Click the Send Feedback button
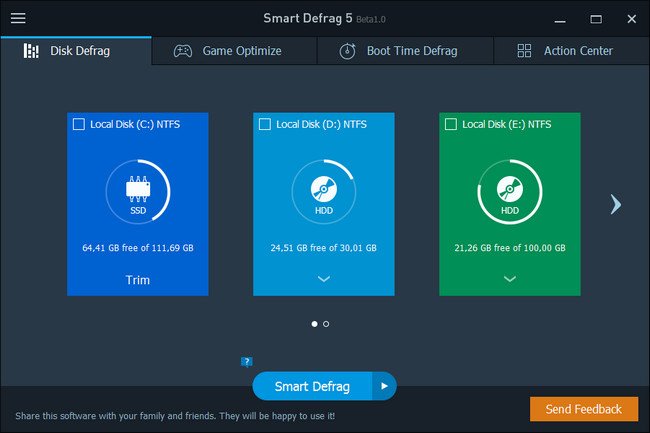Image resolution: width=650 pixels, height=433 pixels. 584,409
